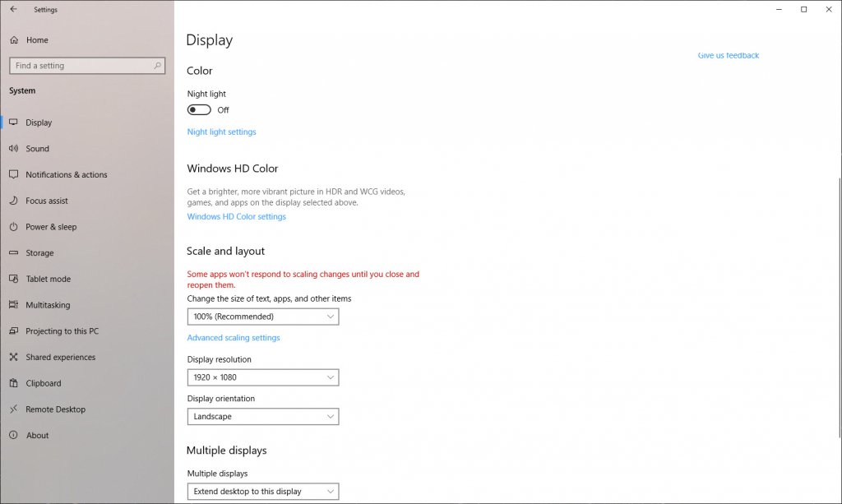The width and height of the screenshot is (842, 504).
Task: Click the vertical scrollbar thumb
Action: pyautogui.click(x=840, y=307)
